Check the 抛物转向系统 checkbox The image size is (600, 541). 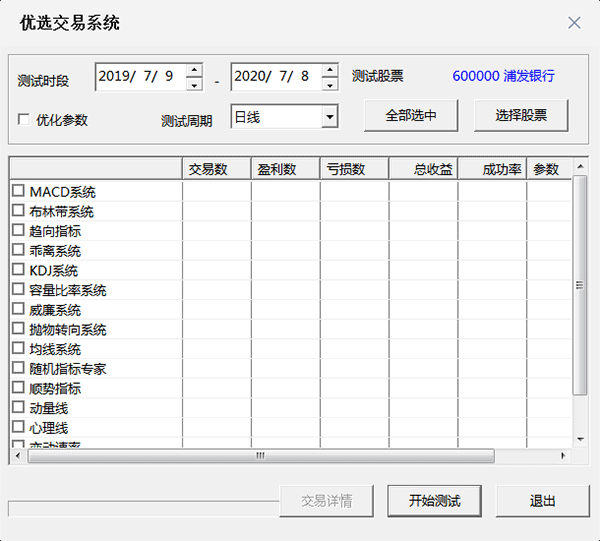point(18,328)
